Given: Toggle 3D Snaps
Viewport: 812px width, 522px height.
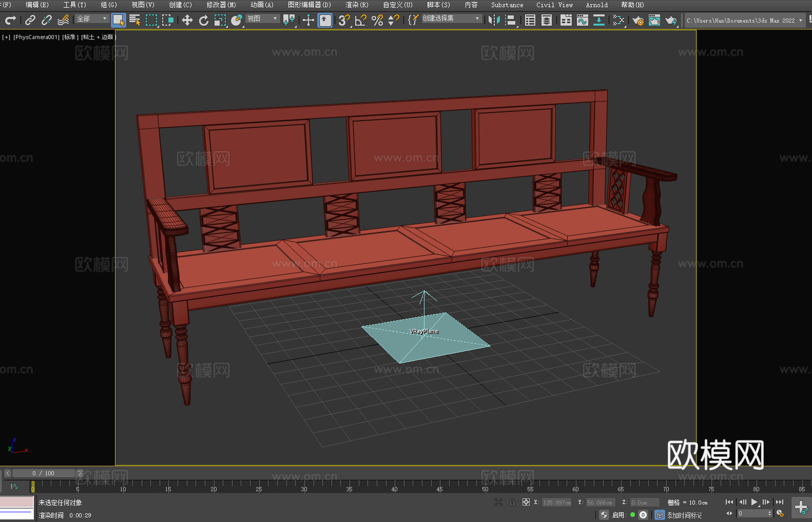Looking at the screenshot, I should pyautogui.click(x=344, y=20).
